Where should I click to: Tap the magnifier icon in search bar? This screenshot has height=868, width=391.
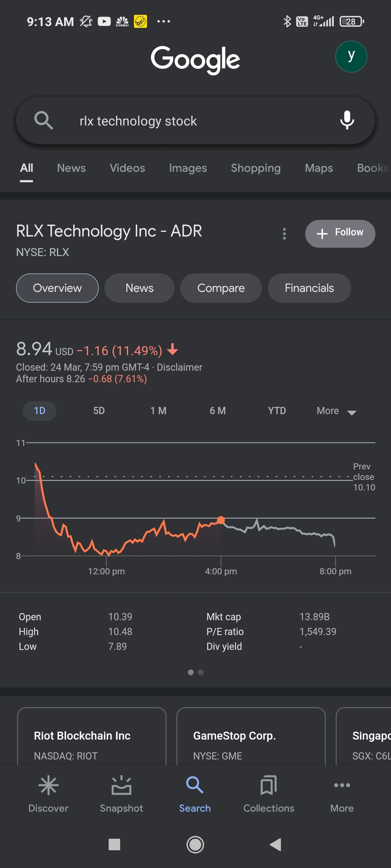(x=44, y=120)
